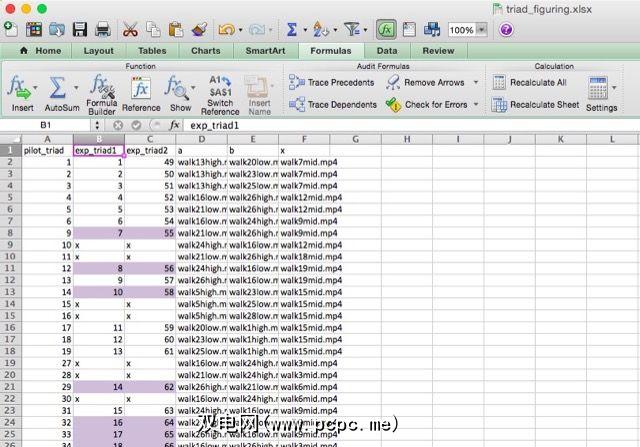Open the template gallery icon
The image size is (640, 447).
34,29
